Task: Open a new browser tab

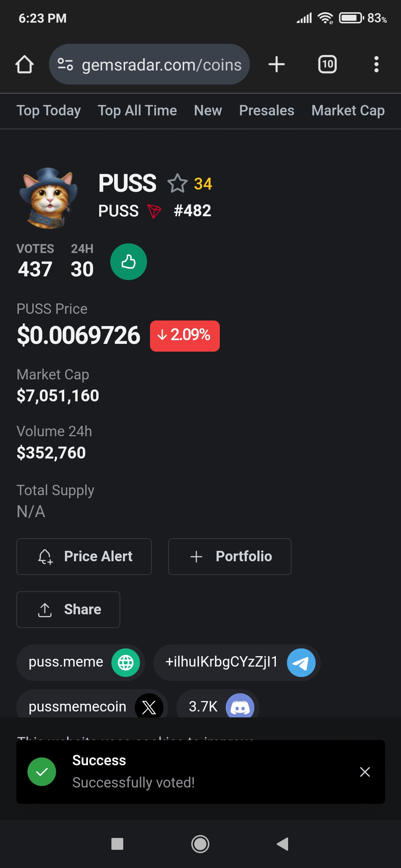Action: point(277,65)
